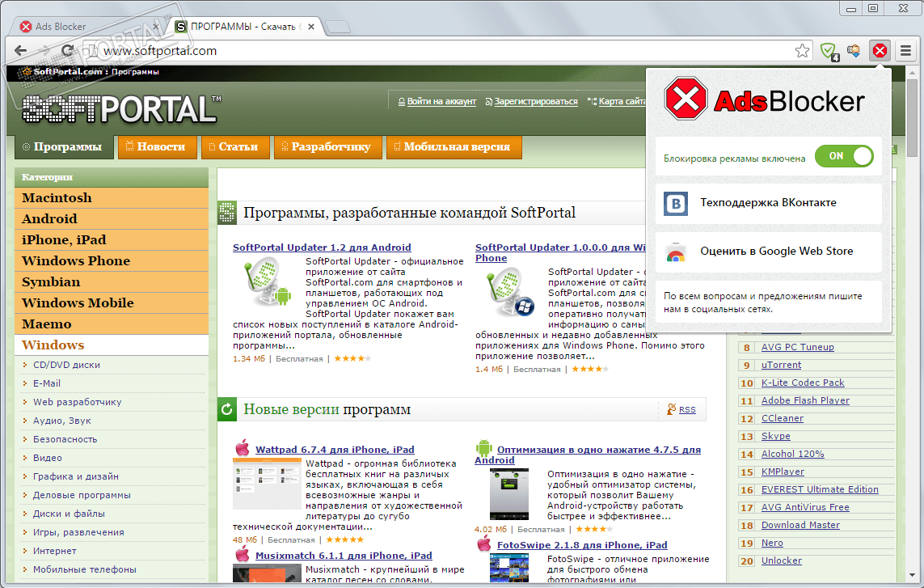Open the uTorrent link in top list

point(781,365)
